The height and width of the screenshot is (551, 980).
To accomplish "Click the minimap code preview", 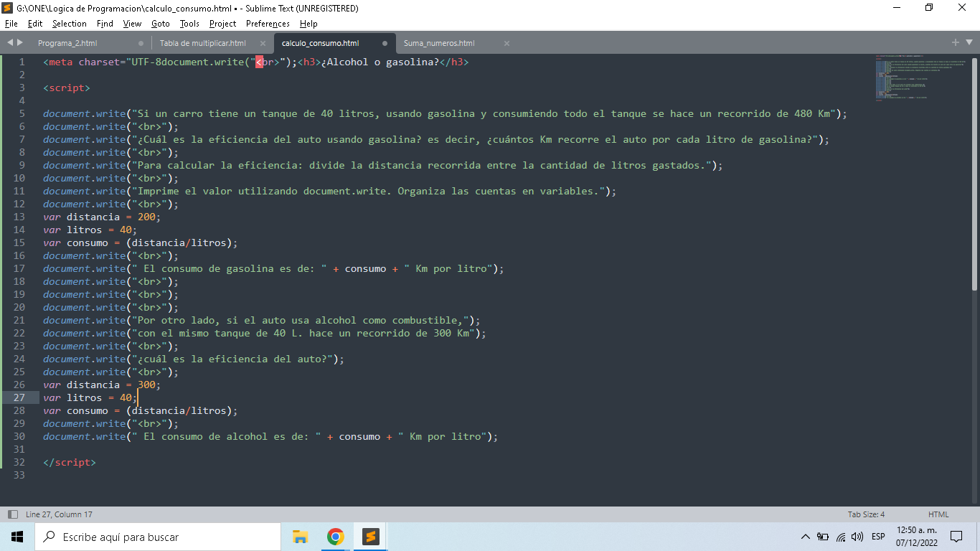I will (x=921, y=77).
